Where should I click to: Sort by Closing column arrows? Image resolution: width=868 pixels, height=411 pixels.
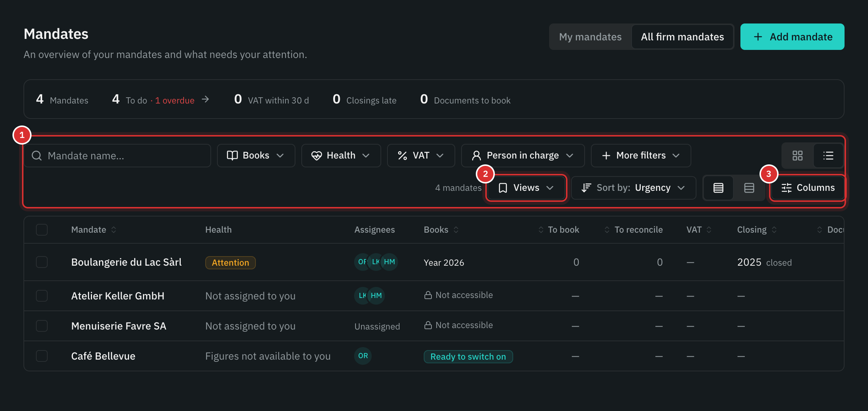(774, 230)
